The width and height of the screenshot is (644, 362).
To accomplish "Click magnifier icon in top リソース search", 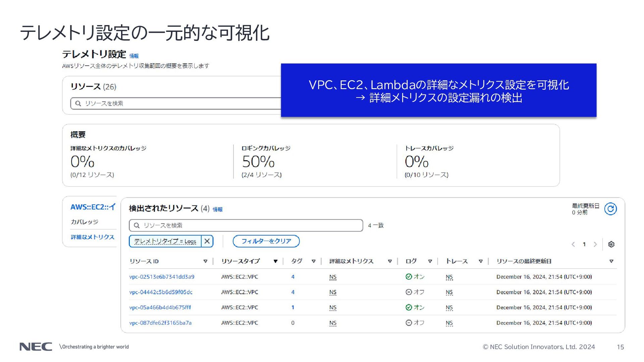I will tap(78, 103).
